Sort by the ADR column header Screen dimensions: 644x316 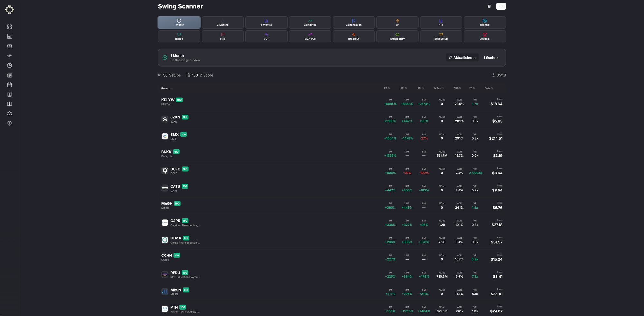tap(457, 88)
